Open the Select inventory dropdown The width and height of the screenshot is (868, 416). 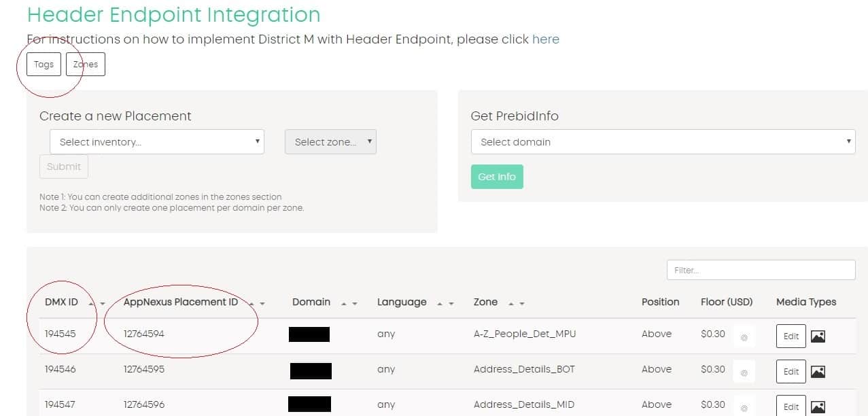click(156, 142)
